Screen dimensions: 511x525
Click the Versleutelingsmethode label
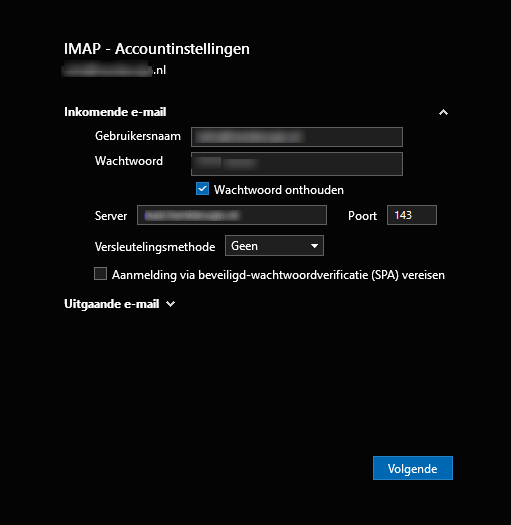155,247
